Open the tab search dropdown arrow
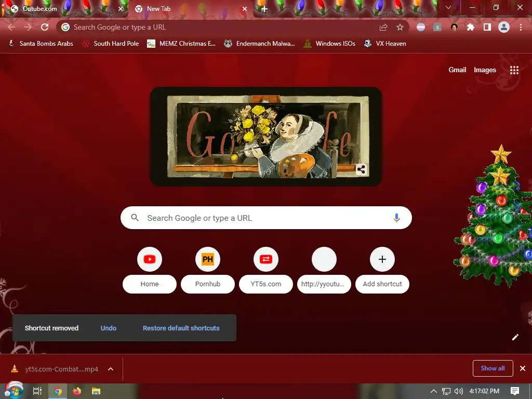The height and width of the screenshot is (399, 532). point(448,7)
